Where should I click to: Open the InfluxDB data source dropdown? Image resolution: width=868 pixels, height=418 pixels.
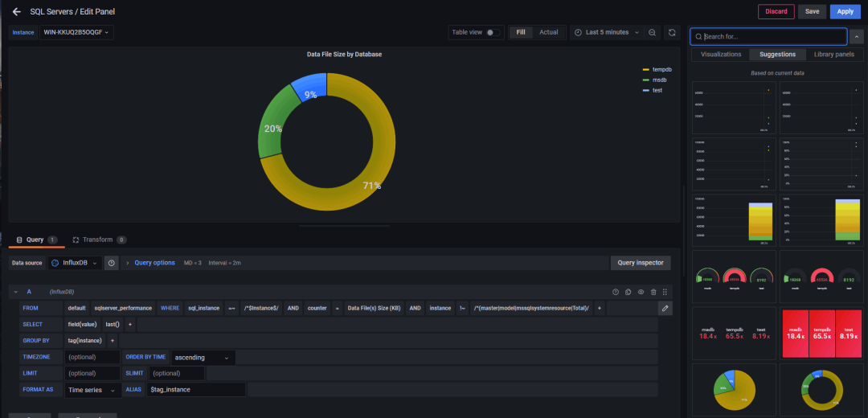coord(75,263)
